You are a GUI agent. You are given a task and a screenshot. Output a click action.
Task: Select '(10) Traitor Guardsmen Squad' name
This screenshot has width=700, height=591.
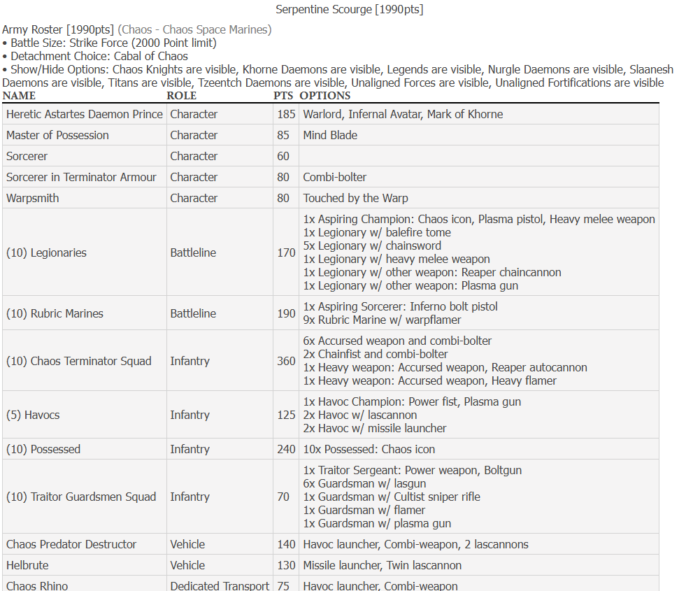81,497
